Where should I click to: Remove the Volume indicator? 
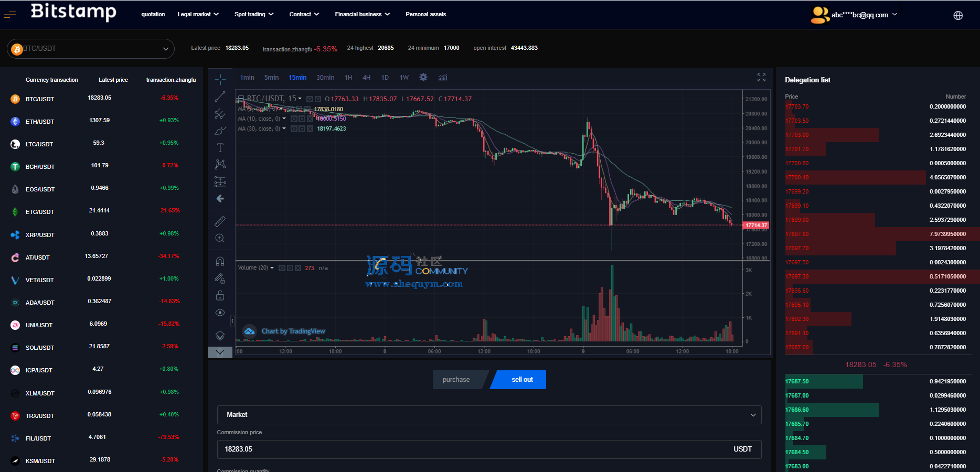click(298, 268)
